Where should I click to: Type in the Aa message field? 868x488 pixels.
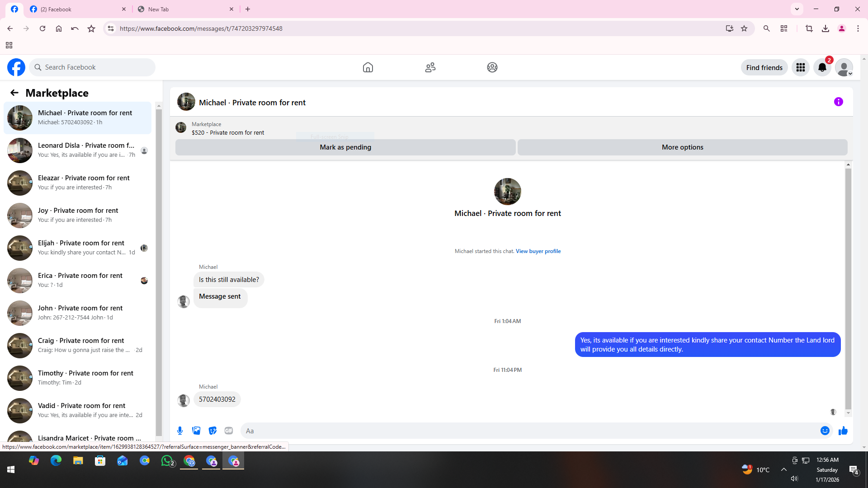tap(529, 431)
